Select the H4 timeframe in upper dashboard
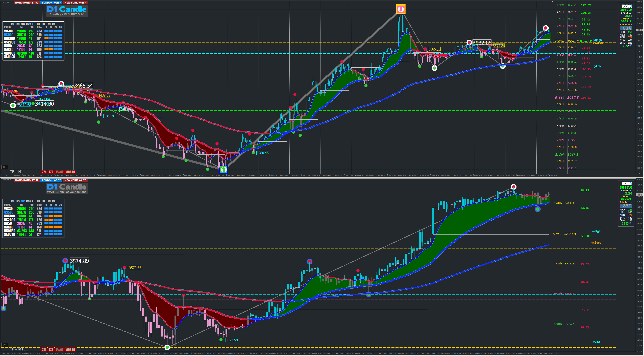The image size is (644, 356). coord(38,24)
